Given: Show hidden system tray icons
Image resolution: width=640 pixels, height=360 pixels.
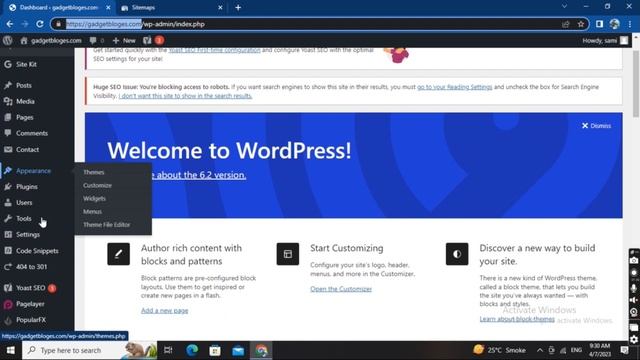Looking at the screenshot, I should coord(540,350).
